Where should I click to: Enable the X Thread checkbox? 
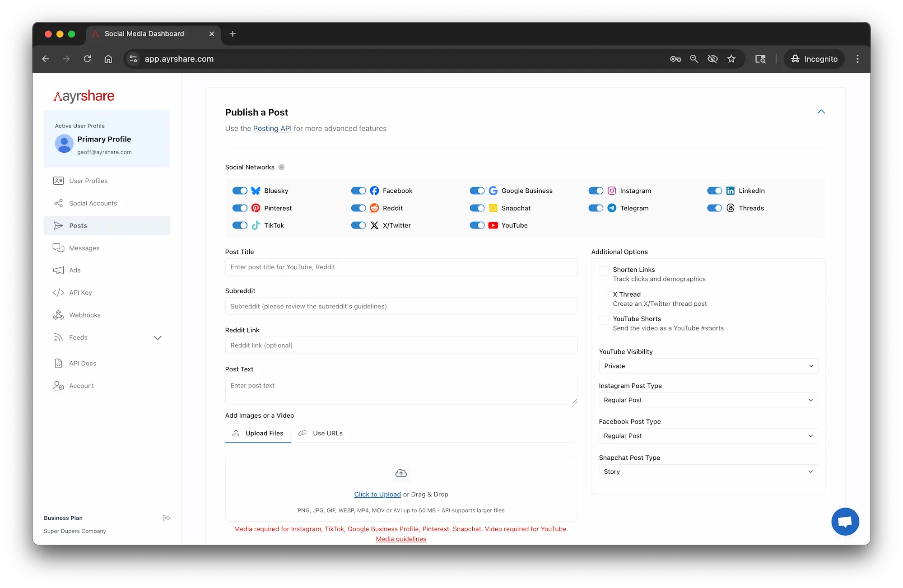(x=604, y=295)
